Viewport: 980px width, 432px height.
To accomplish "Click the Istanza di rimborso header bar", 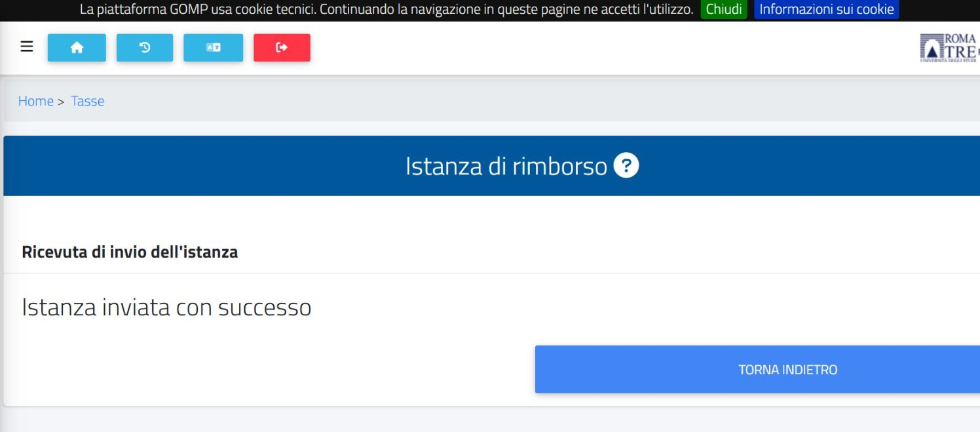I will 490,166.
